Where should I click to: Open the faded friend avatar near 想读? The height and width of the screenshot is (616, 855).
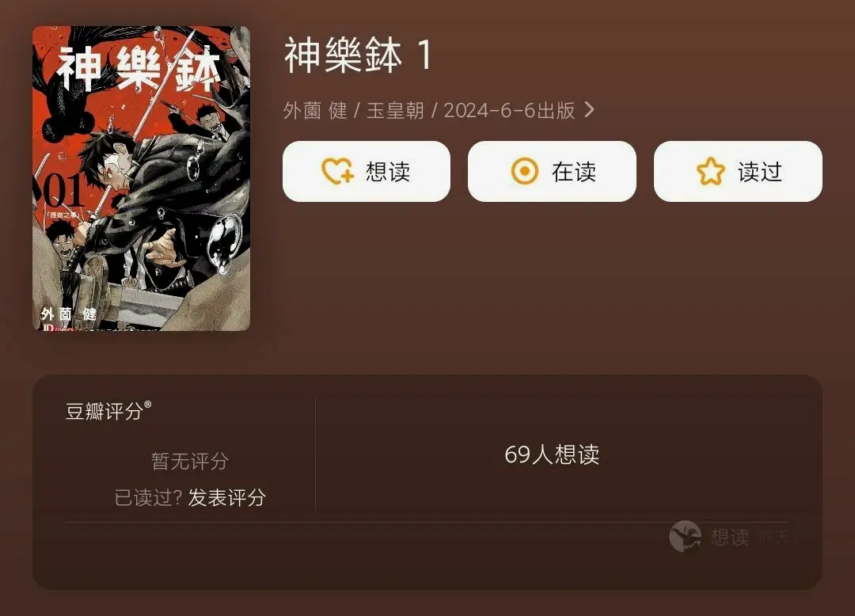coord(685,536)
